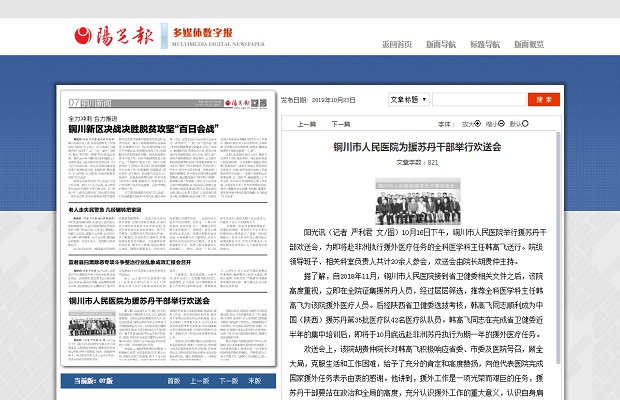
Task: Select the 默认 font size radio button
Action: [x=525, y=123]
